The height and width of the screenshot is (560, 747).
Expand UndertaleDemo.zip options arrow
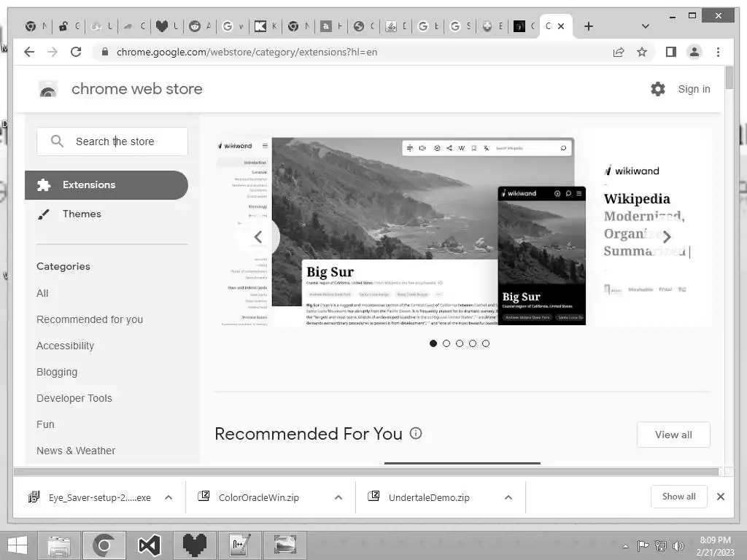coord(508,497)
